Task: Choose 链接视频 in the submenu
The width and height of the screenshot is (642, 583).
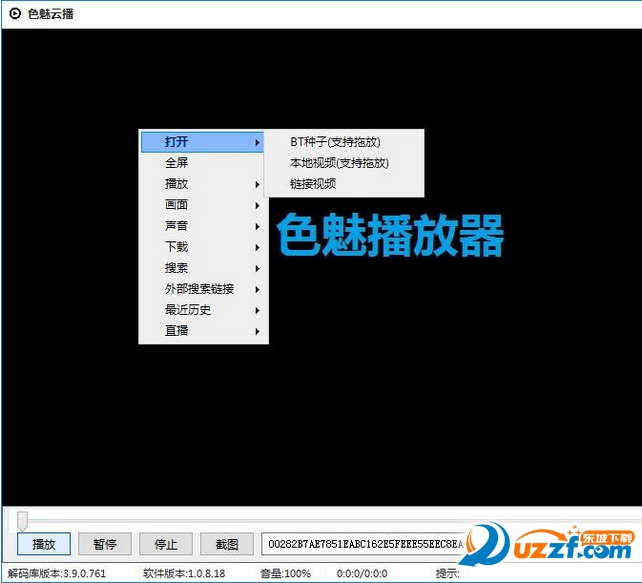Action: 344,184
